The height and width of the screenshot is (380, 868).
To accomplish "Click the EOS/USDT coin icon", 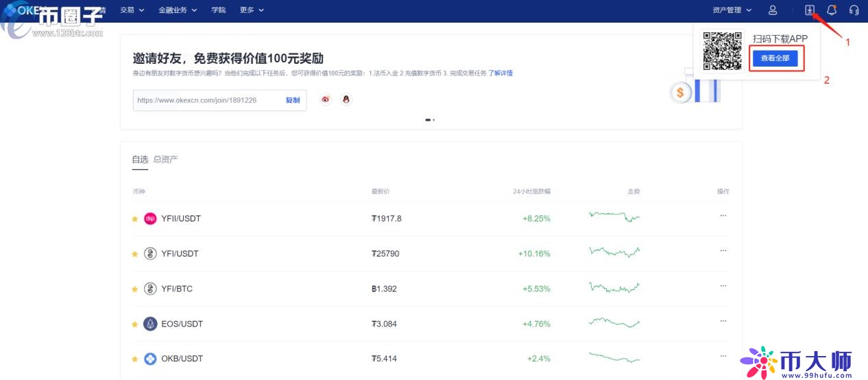I will click(150, 324).
